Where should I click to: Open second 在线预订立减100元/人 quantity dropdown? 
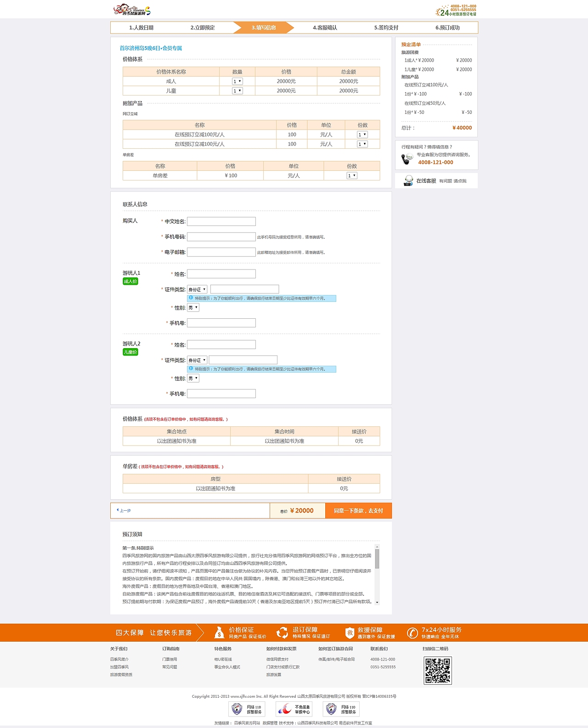(362, 144)
